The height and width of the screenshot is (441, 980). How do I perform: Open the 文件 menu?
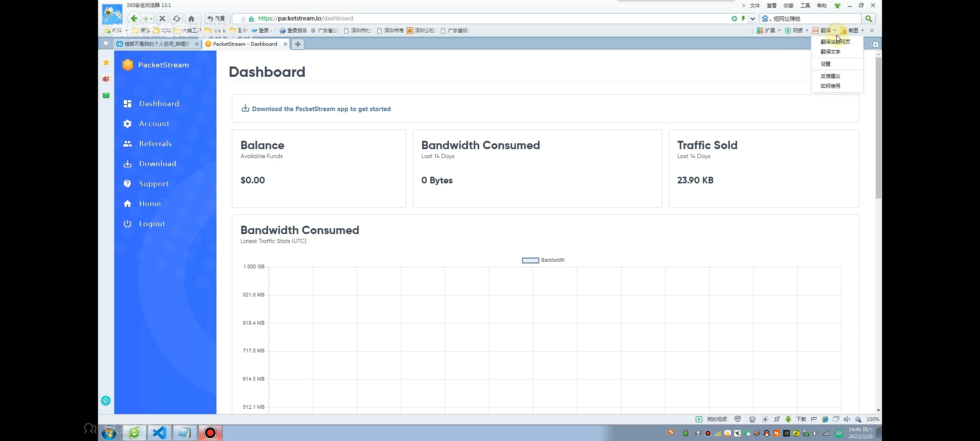(755, 6)
